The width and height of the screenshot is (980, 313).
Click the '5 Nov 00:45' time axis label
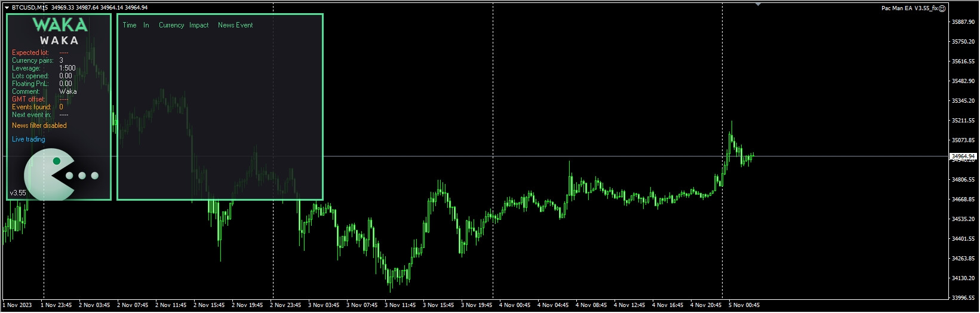tap(744, 305)
